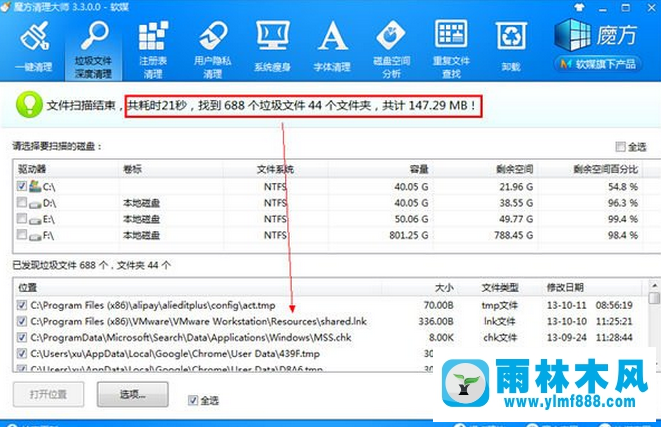Check the F:\ drive checkbox
661x427 pixels.
[22, 234]
